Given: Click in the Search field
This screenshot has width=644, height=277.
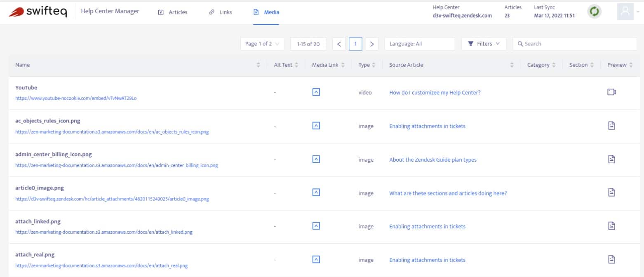Looking at the screenshot, I should pos(575,44).
